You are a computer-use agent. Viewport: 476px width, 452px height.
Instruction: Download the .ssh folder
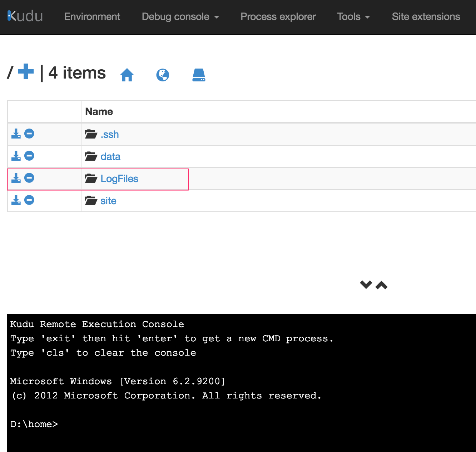(16, 134)
